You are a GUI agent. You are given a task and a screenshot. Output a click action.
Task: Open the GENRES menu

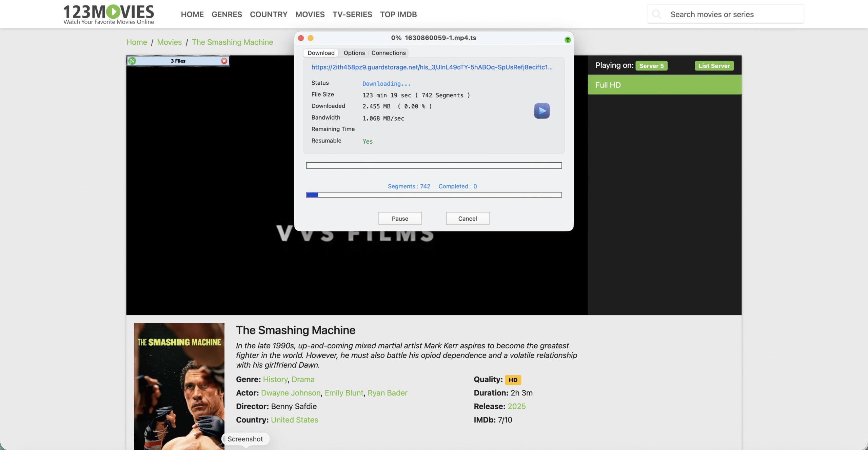(226, 14)
